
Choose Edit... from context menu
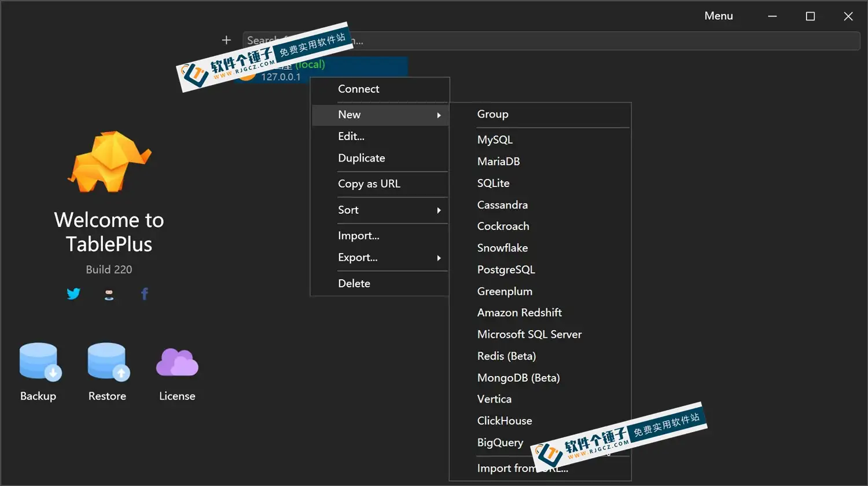[x=380, y=137]
